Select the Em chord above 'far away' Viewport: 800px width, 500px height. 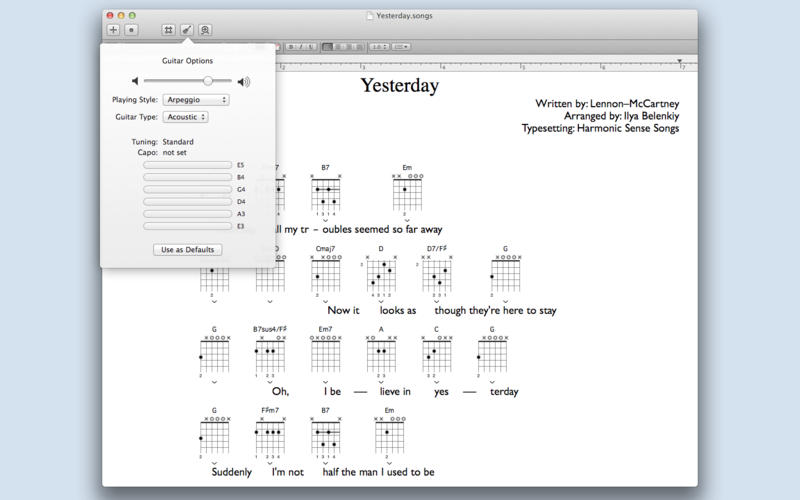tap(407, 191)
